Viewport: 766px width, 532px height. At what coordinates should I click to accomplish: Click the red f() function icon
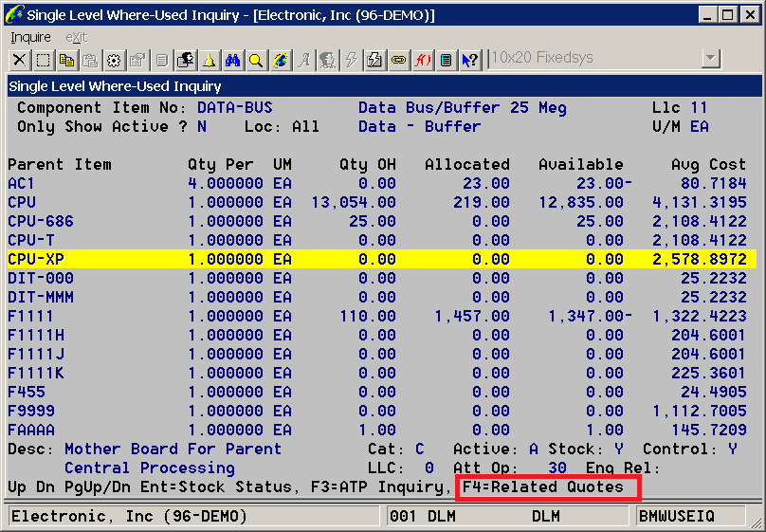(422, 60)
